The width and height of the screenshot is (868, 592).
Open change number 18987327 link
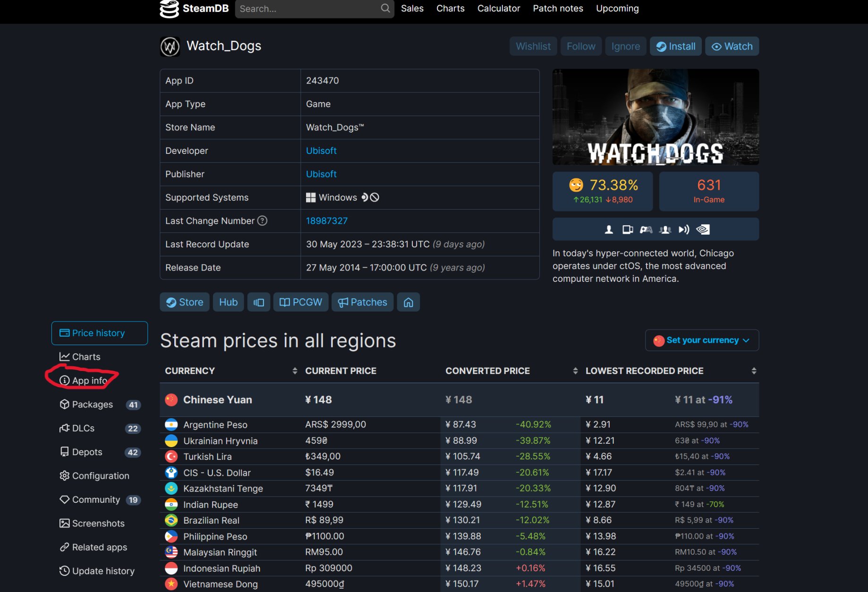327,221
